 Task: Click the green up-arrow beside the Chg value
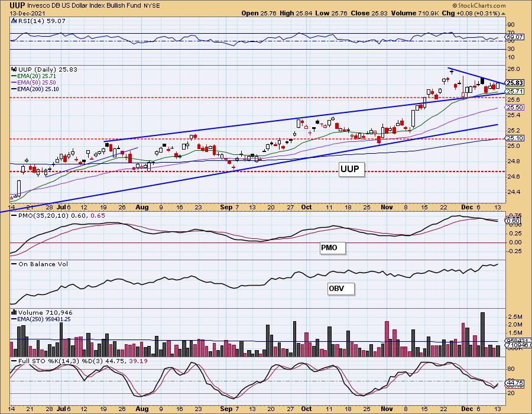tap(503, 14)
